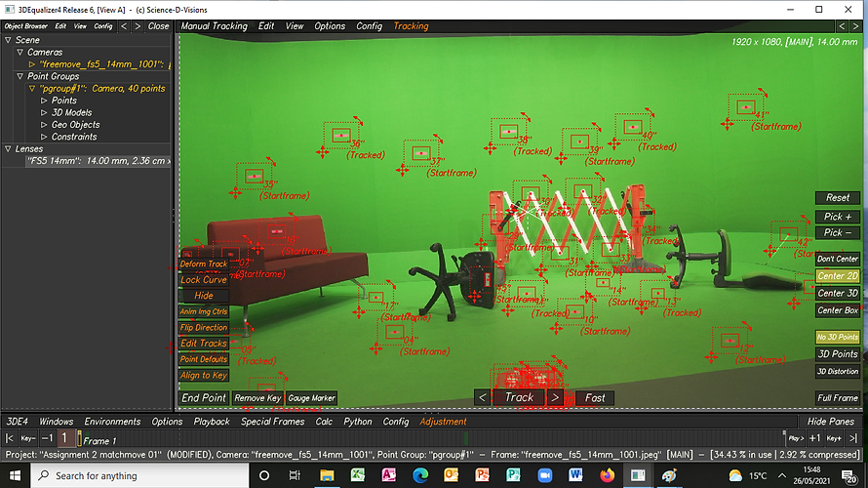This screenshot has height=488, width=868.
Task: Expand the 3D Models node
Action: tap(44, 112)
